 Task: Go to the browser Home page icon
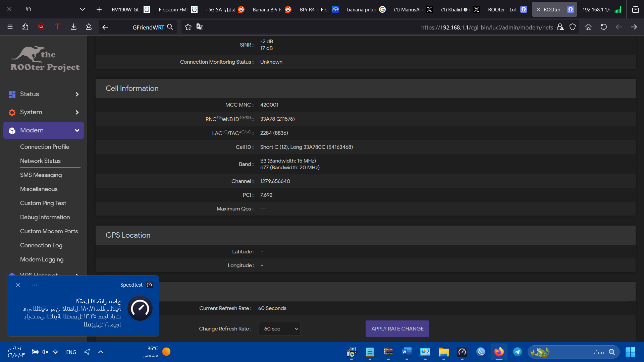point(588,27)
